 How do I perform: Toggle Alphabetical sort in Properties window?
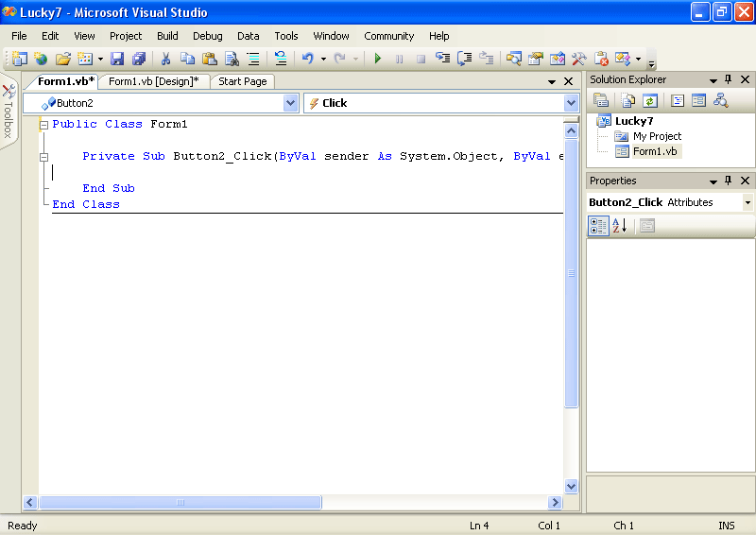[x=619, y=226]
